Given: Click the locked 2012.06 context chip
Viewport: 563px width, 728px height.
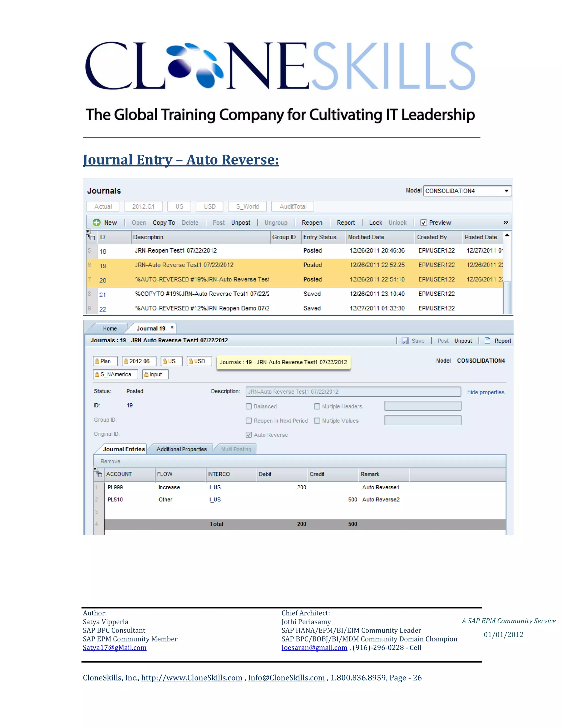Looking at the screenshot, I should (140, 361).
